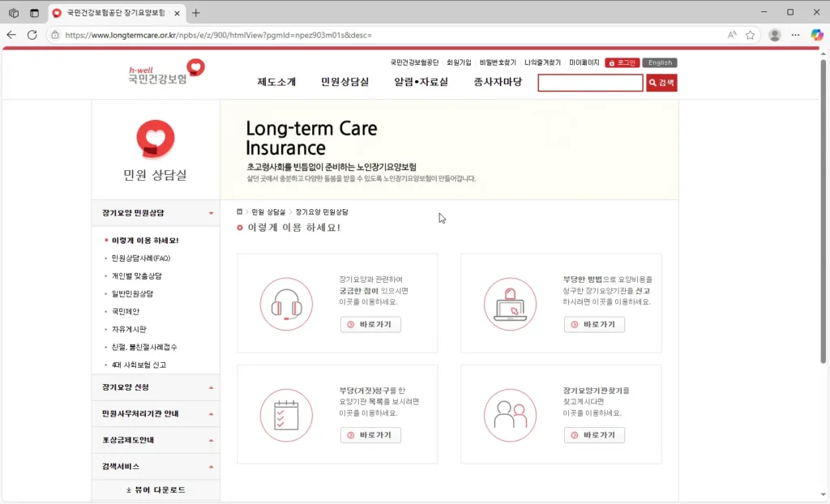Click the browser back arrow
The width and height of the screenshot is (830, 504).
[x=11, y=35]
